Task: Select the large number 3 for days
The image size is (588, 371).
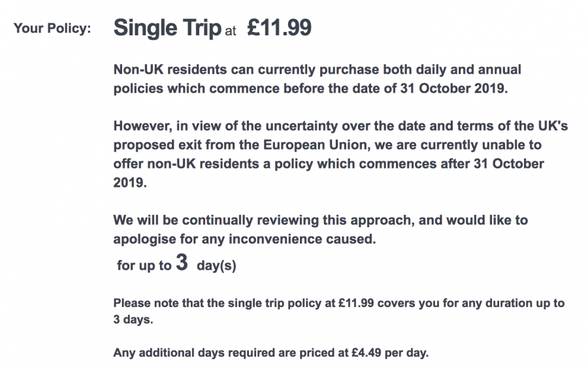Action: 182,264
